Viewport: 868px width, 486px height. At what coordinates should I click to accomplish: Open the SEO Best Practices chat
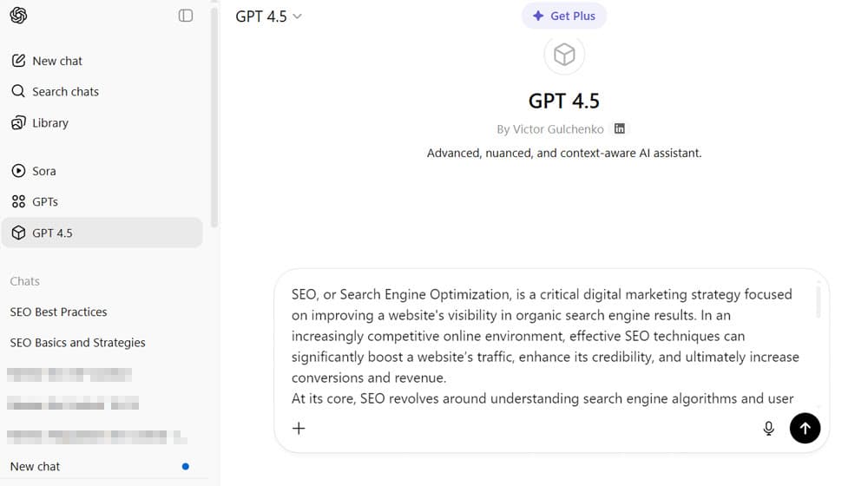coord(58,312)
